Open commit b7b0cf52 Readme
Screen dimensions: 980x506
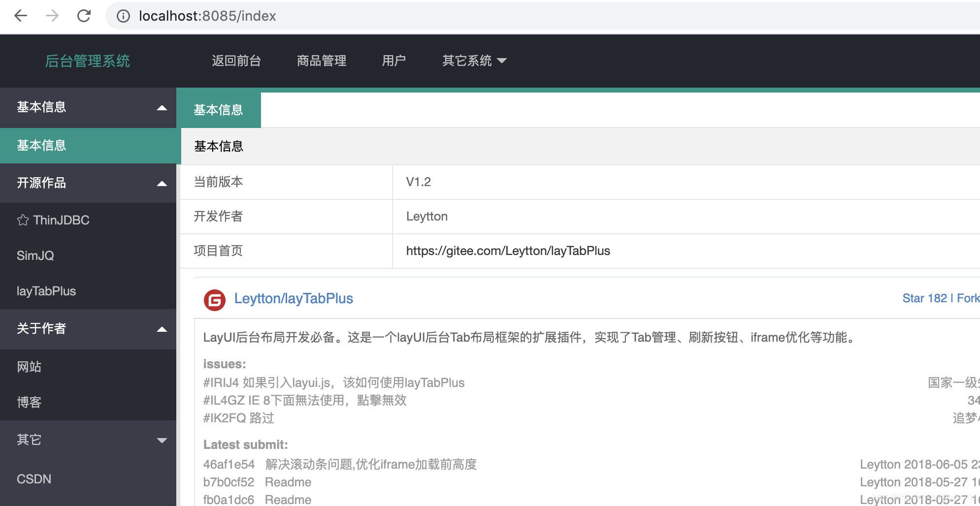pyautogui.click(x=257, y=482)
